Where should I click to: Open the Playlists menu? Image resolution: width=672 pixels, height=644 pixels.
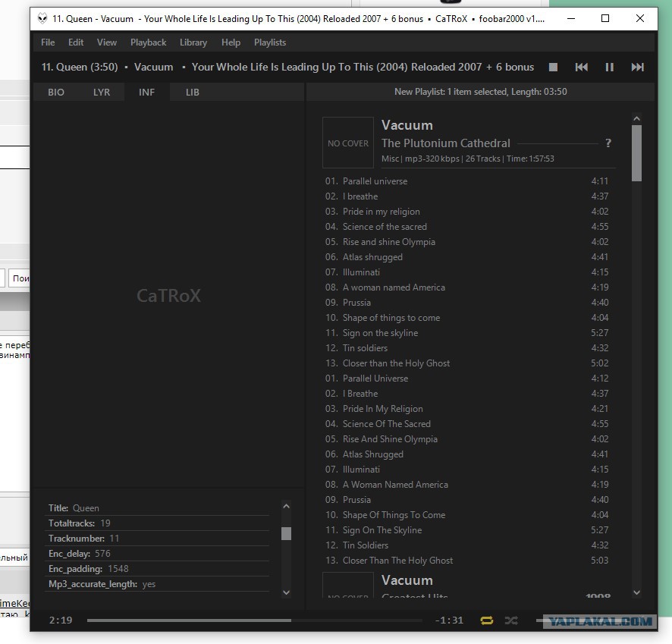click(270, 42)
